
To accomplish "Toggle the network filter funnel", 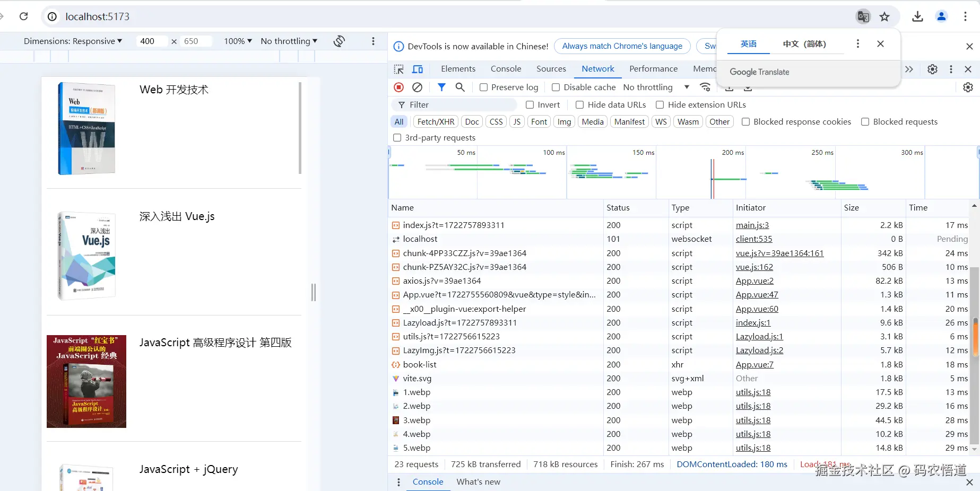I will (x=441, y=87).
